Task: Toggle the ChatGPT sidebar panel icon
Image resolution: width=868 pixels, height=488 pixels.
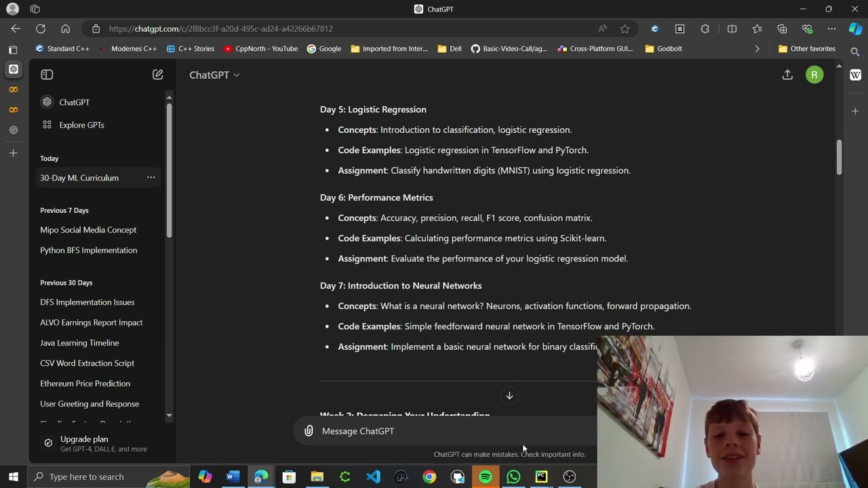Action: pos(47,75)
